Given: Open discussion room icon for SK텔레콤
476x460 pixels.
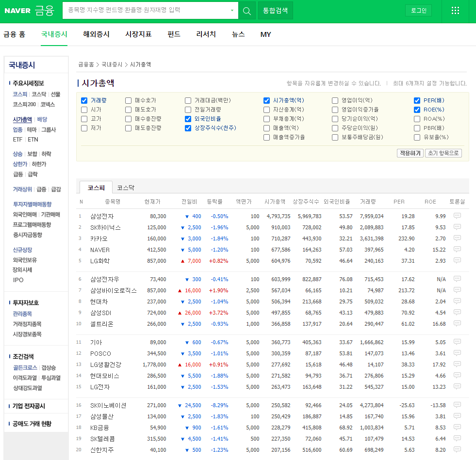Looking at the screenshot, I should [457, 439].
